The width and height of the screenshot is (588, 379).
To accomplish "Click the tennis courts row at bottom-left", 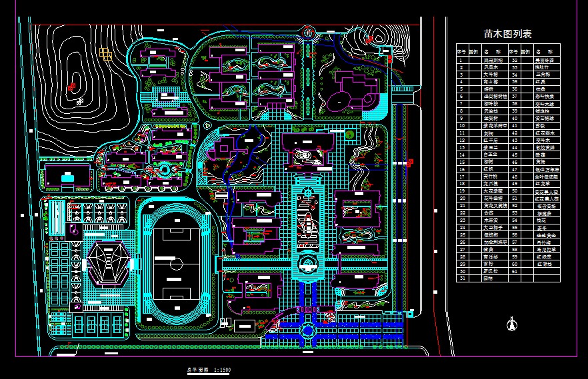I will point(91,326).
